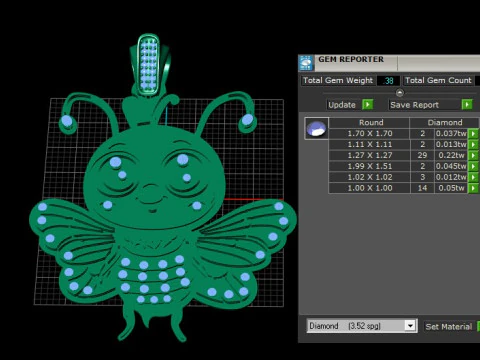This screenshot has height=360, width=480.
Task: Select the 1.99 X 1.51 size cell
Action: tap(370, 166)
